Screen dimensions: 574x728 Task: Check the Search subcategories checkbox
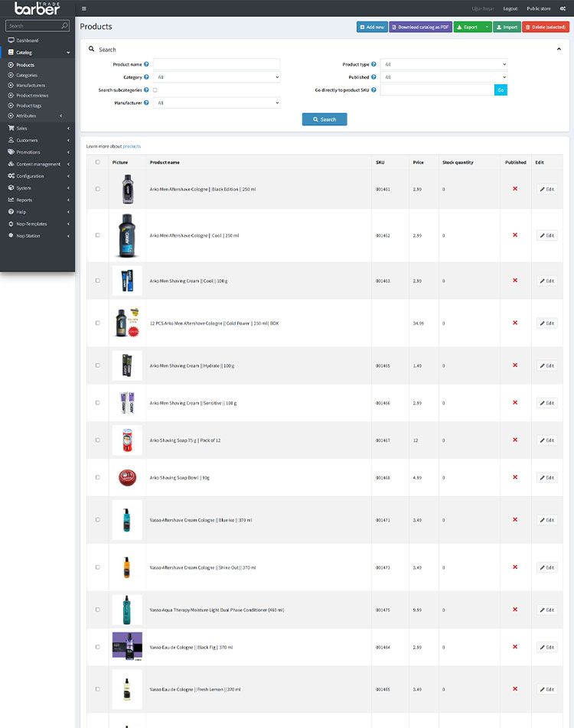(155, 90)
